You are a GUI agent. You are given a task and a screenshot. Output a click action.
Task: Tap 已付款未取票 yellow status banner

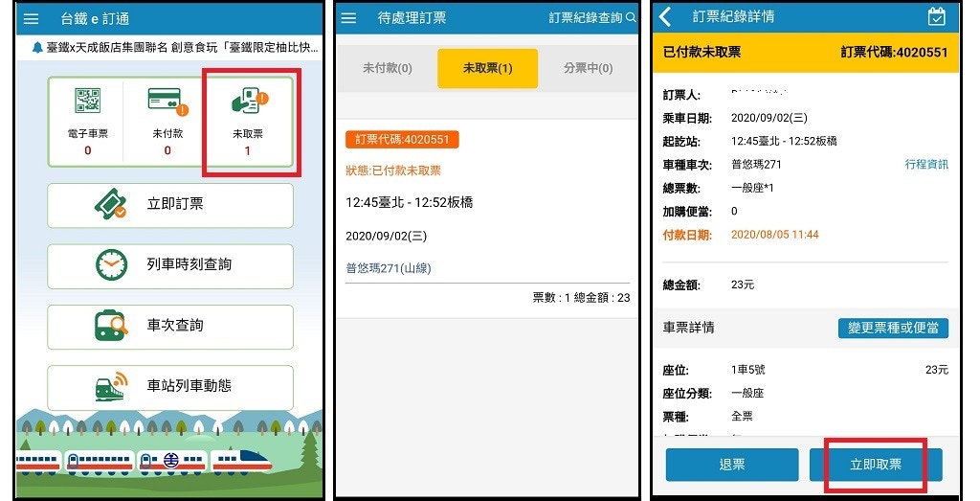(x=806, y=52)
